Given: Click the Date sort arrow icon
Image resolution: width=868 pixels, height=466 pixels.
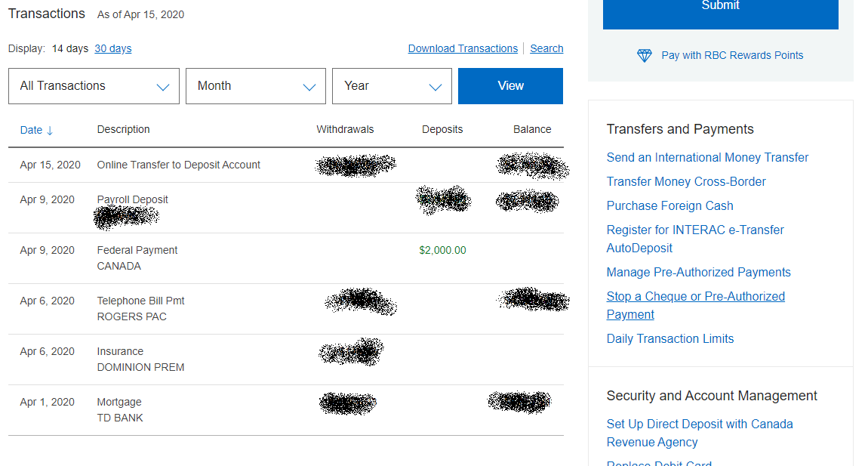Looking at the screenshot, I should coord(50,130).
